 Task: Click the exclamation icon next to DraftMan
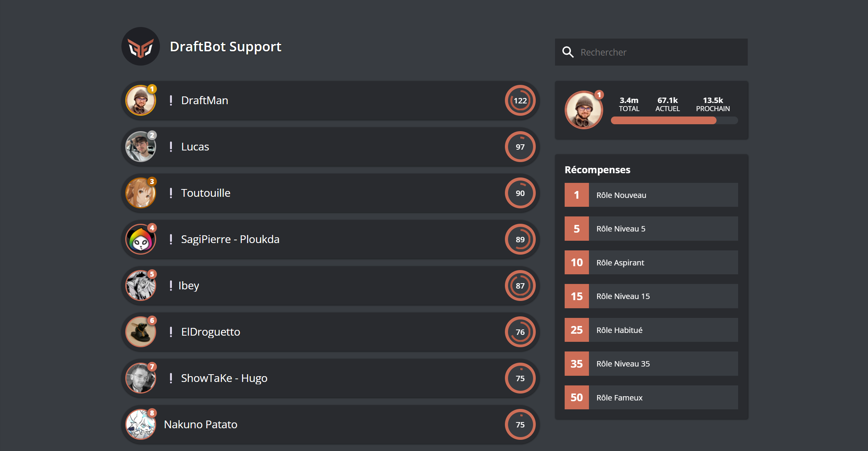[171, 100]
